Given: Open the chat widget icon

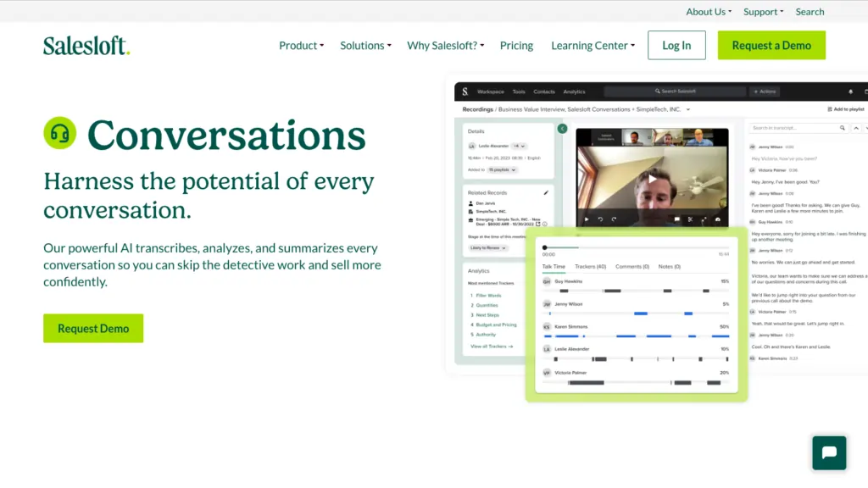Looking at the screenshot, I should [829, 452].
